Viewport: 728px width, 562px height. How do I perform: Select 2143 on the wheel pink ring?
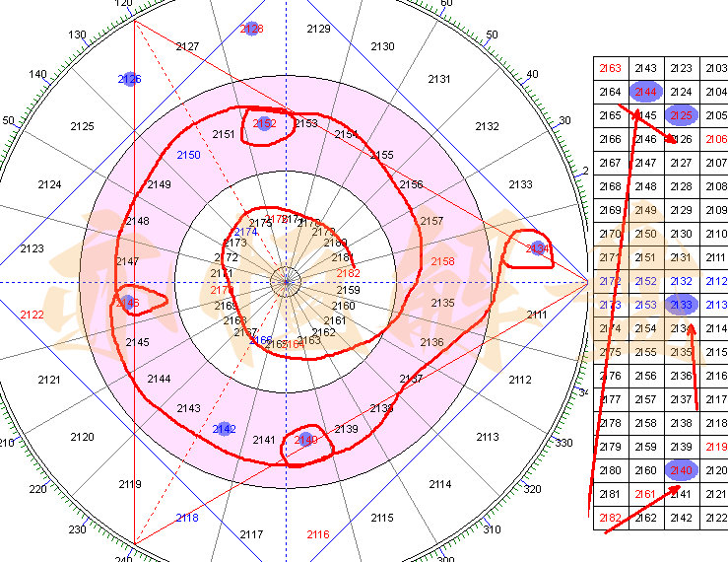coord(188,408)
